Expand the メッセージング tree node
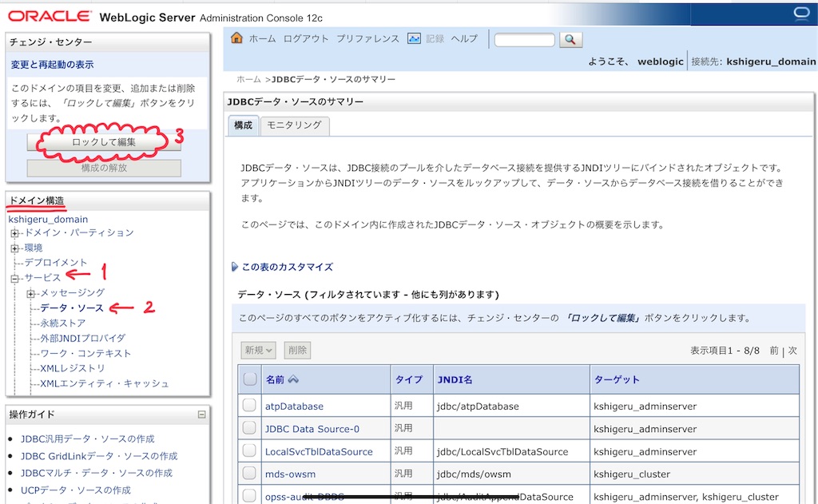Screen dimensions: 818x504 tap(31, 294)
